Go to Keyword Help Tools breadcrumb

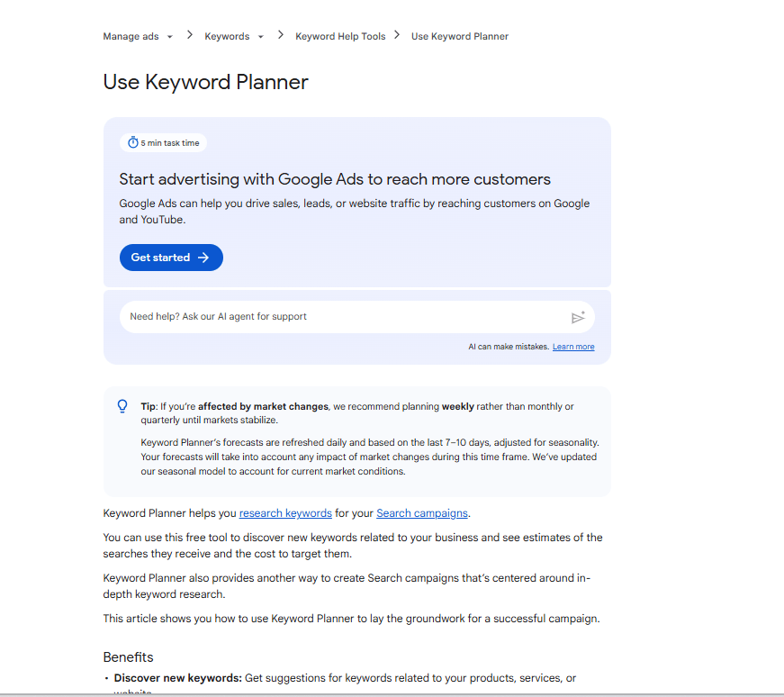click(340, 37)
